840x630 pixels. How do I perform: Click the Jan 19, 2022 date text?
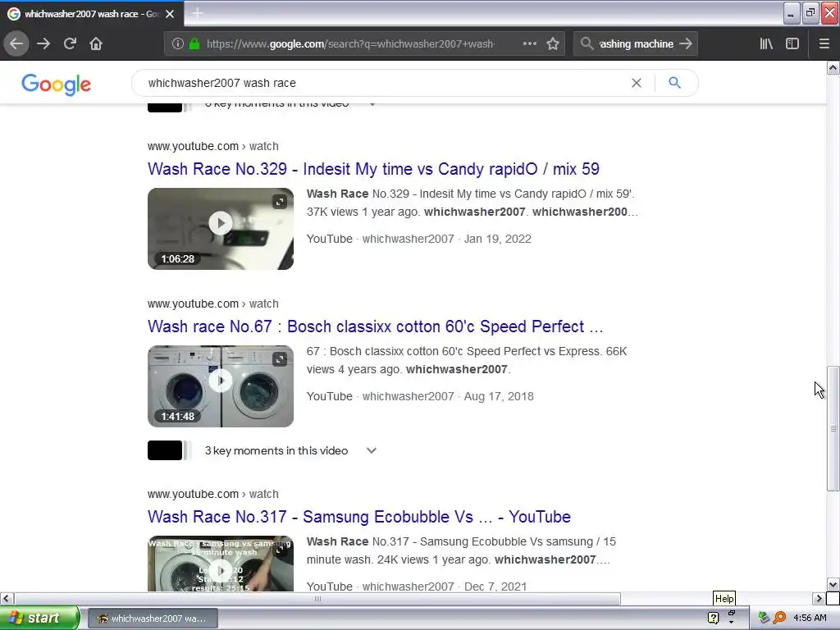pos(498,239)
